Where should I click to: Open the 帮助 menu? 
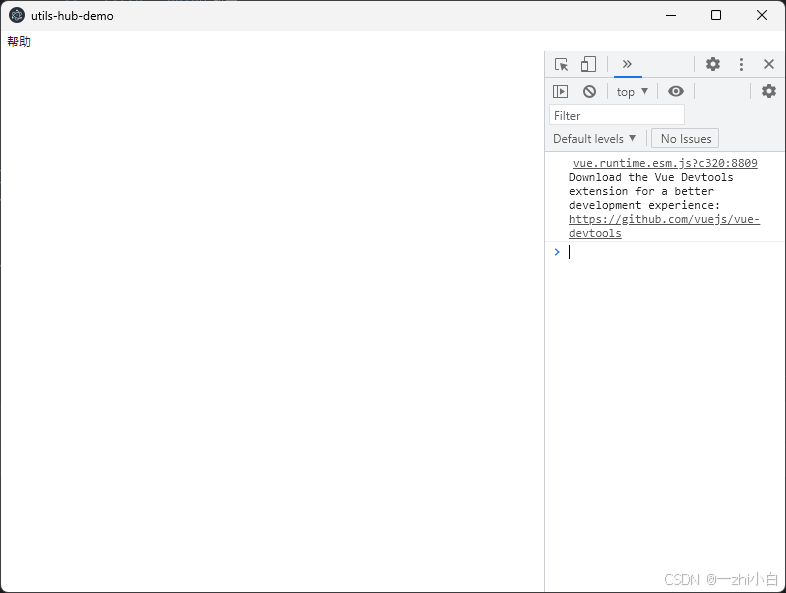coord(19,42)
